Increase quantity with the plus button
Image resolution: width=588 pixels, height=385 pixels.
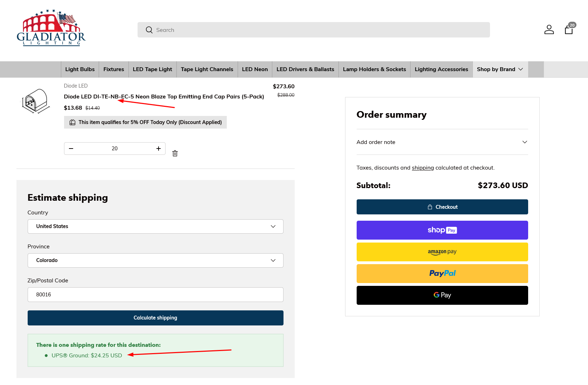pos(159,149)
